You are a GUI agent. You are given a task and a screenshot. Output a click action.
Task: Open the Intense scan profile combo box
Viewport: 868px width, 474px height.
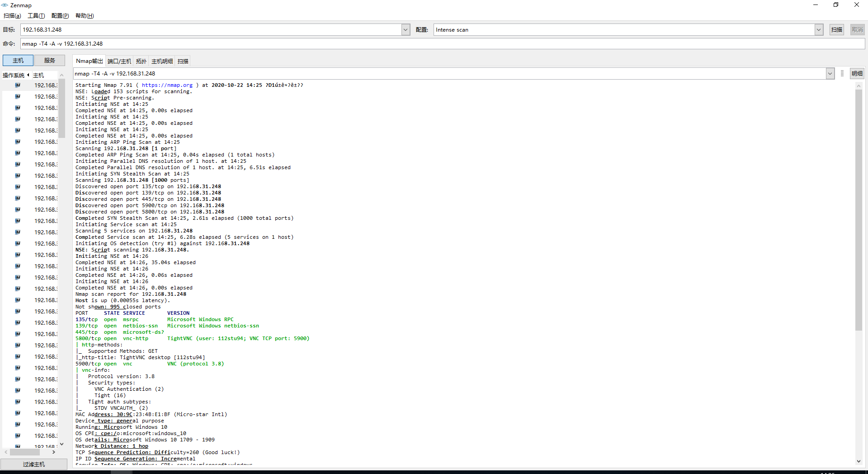tap(628, 30)
